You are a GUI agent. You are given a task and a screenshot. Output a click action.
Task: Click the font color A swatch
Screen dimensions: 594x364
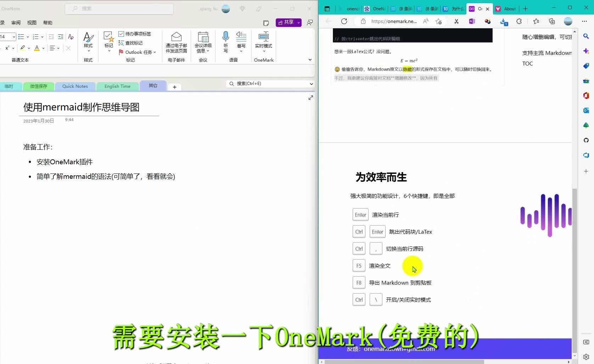(37, 48)
